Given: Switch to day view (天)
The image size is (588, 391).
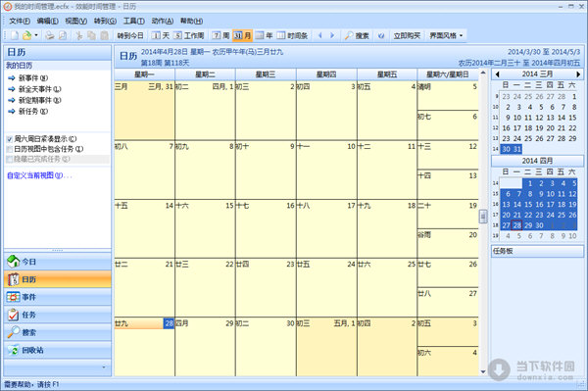Looking at the screenshot, I should coord(161,35).
